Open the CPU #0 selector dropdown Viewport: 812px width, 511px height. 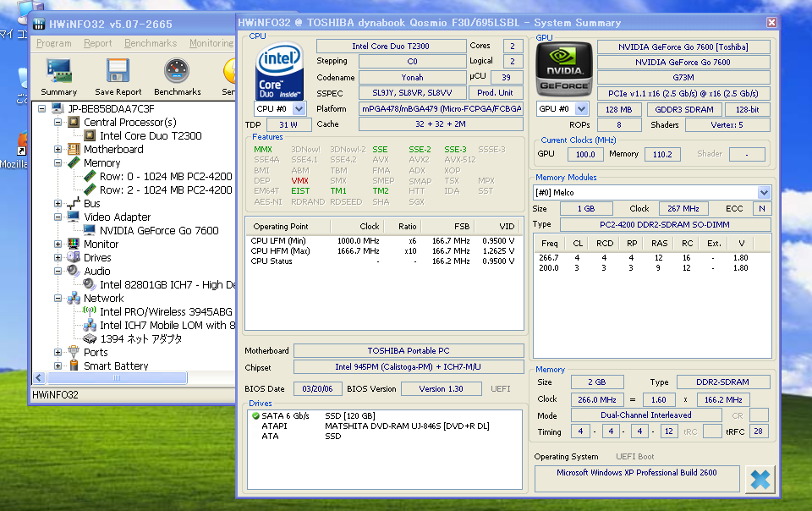coord(299,109)
